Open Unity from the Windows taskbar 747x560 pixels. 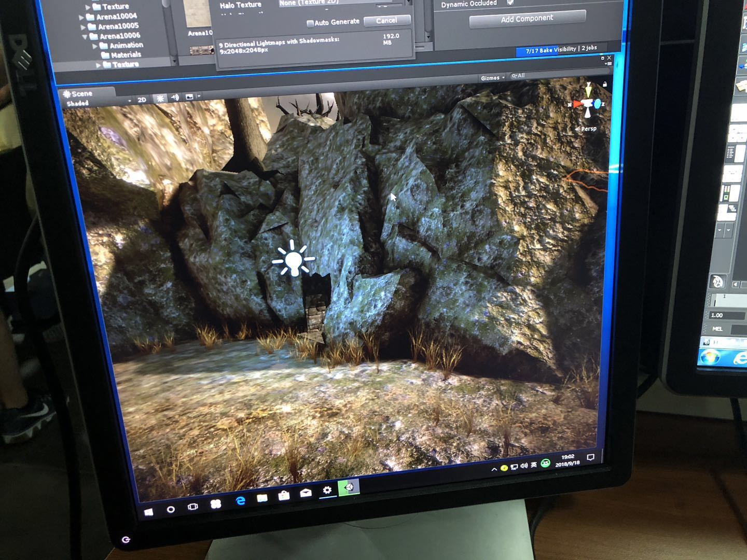pyautogui.click(x=349, y=487)
